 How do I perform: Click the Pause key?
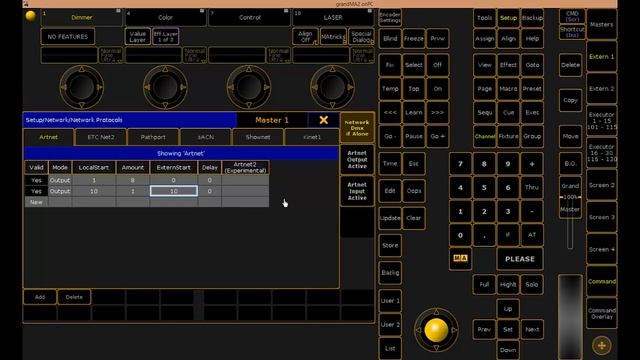tap(413, 136)
